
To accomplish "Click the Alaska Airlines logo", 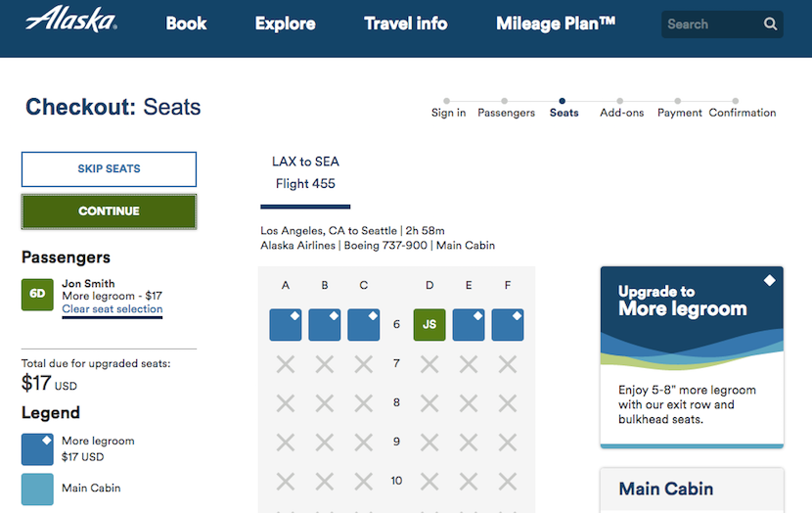I will coord(71,20).
